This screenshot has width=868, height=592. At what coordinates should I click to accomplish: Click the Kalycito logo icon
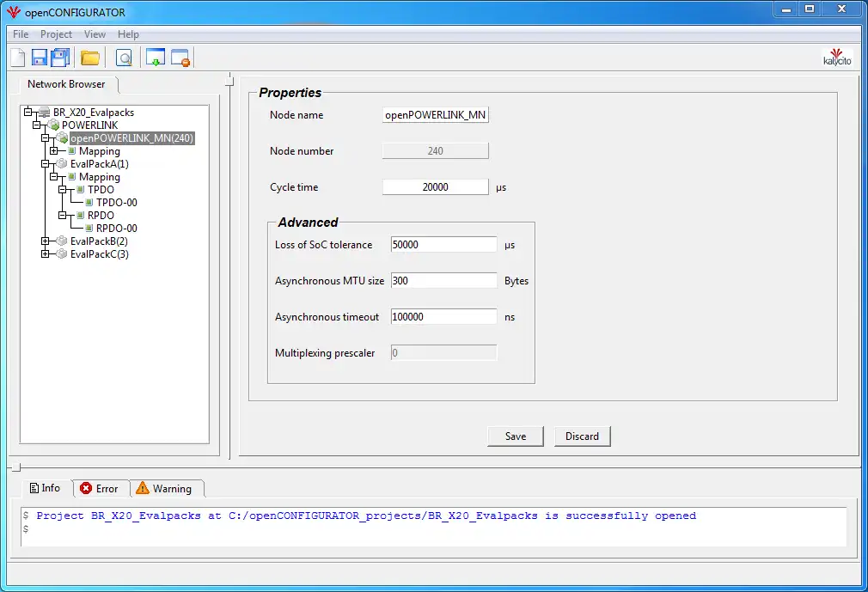(837, 57)
